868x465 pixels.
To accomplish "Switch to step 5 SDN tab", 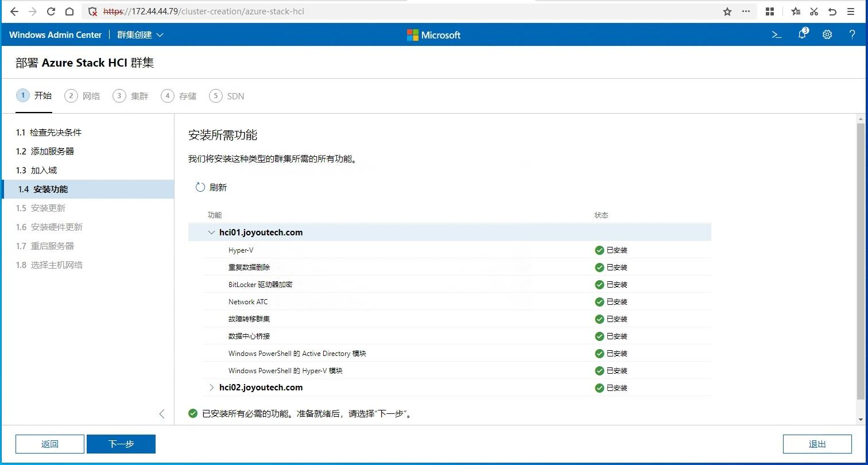I will [x=227, y=96].
